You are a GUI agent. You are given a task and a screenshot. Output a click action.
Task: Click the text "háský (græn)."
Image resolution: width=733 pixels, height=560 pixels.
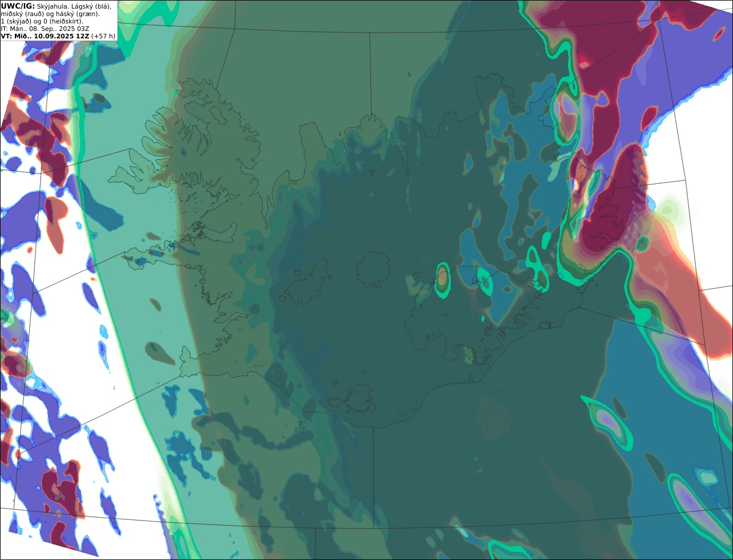tap(77, 14)
